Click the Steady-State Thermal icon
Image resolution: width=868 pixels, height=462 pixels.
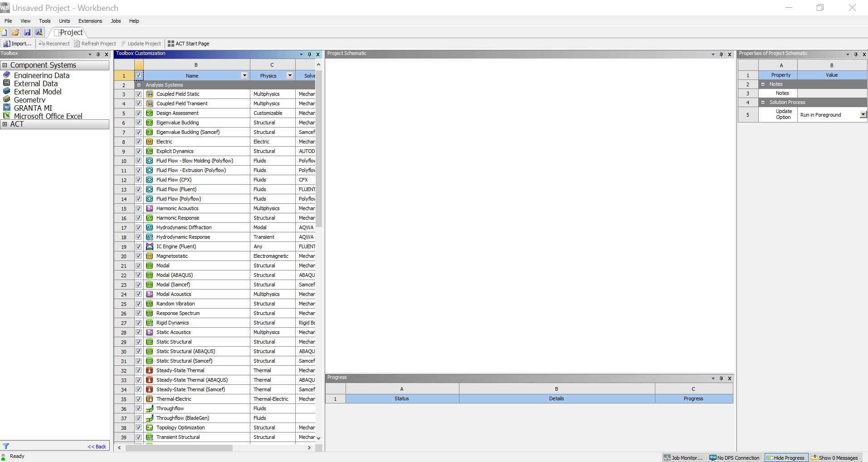tap(149, 370)
